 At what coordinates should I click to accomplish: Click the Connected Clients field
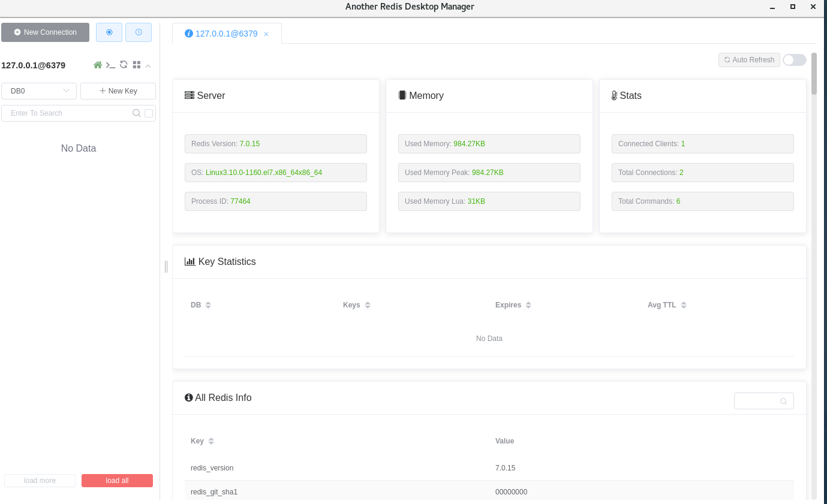click(703, 144)
